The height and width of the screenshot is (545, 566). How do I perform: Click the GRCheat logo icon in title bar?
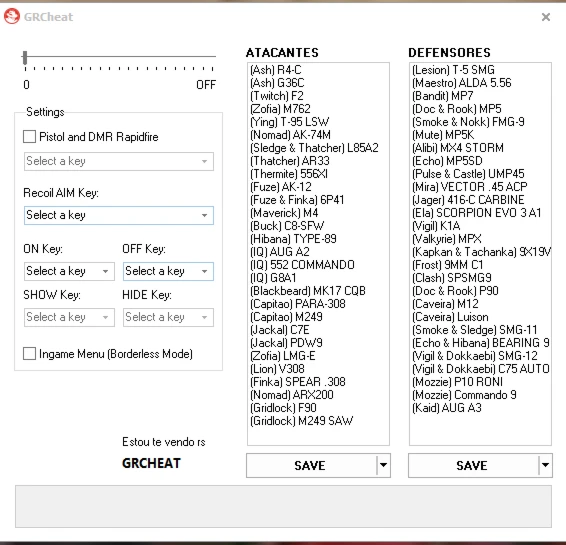(12, 17)
